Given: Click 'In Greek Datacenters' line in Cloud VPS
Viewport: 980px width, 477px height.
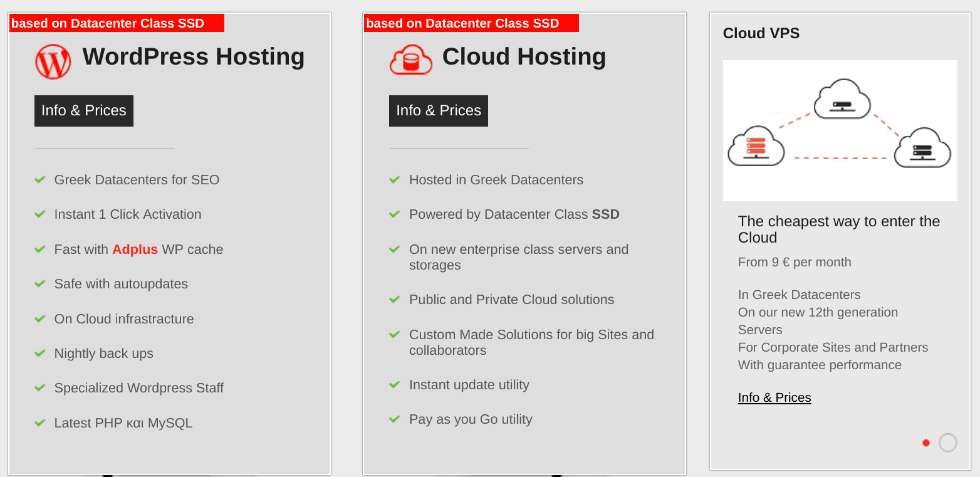Looking at the screenshot, I should point(800,295).
